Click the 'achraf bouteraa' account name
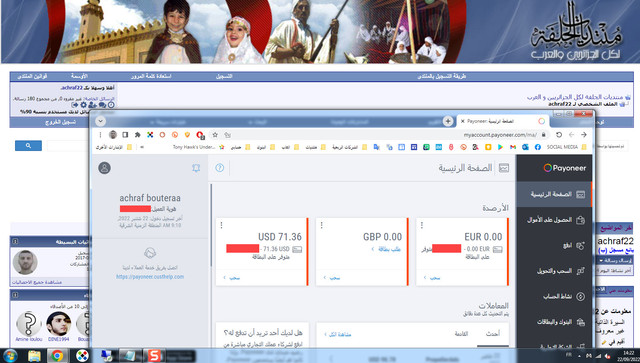Image resolution: width=640 pixels, height=363 pixels. coord(150,198)
